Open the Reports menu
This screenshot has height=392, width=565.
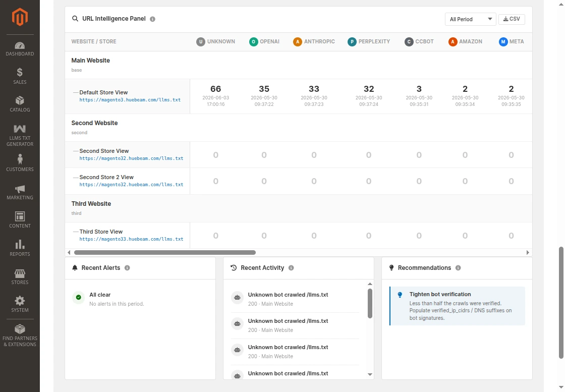[20, 248]
